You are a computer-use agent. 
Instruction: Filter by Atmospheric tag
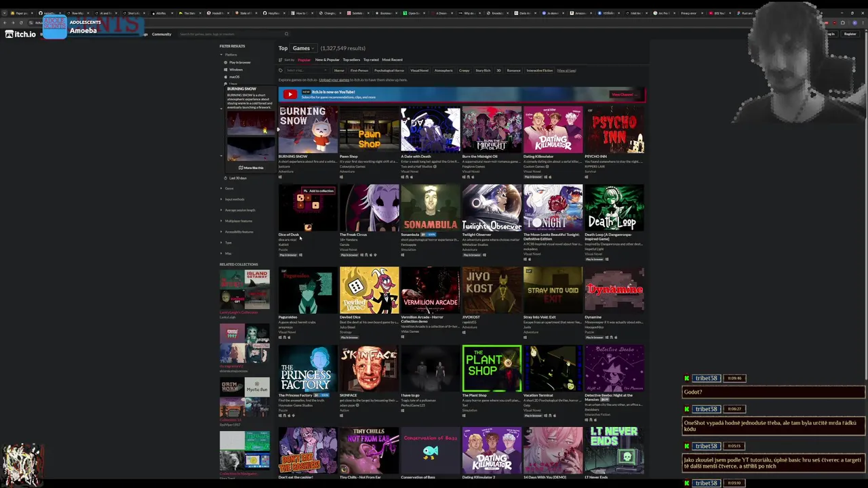443,70
